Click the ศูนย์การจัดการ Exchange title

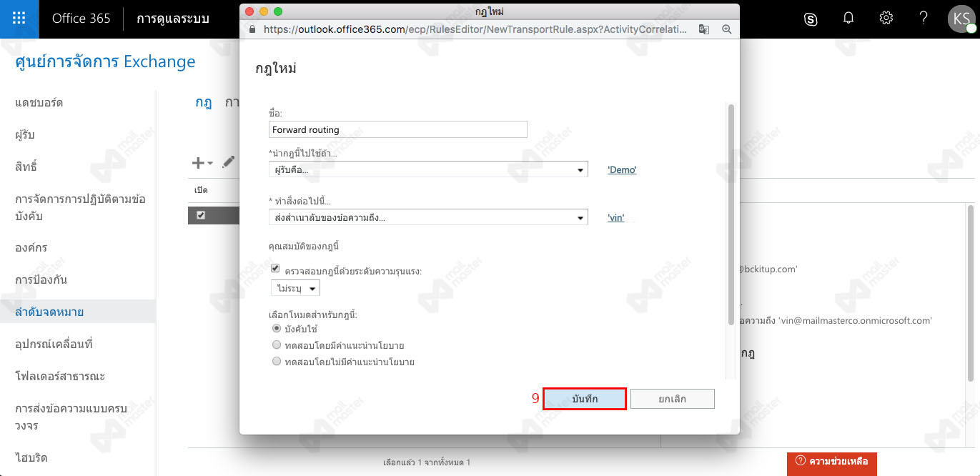(x=105, y=62)
